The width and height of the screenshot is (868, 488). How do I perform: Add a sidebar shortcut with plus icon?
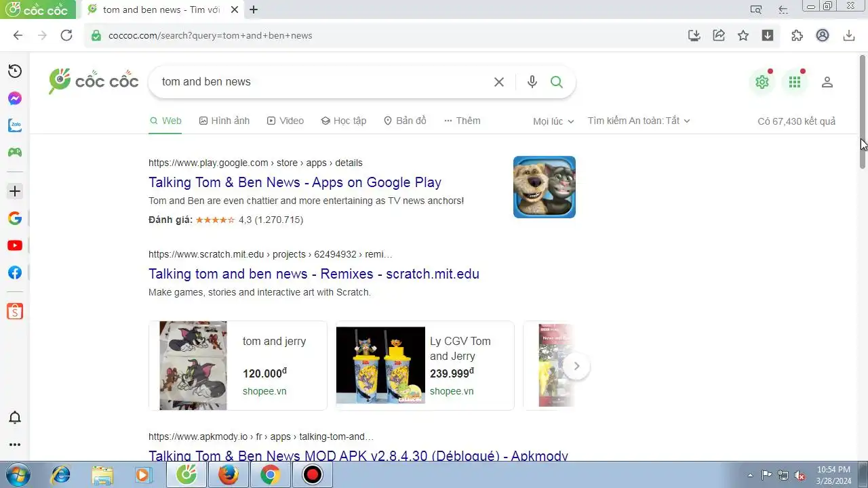click(14, 191)
